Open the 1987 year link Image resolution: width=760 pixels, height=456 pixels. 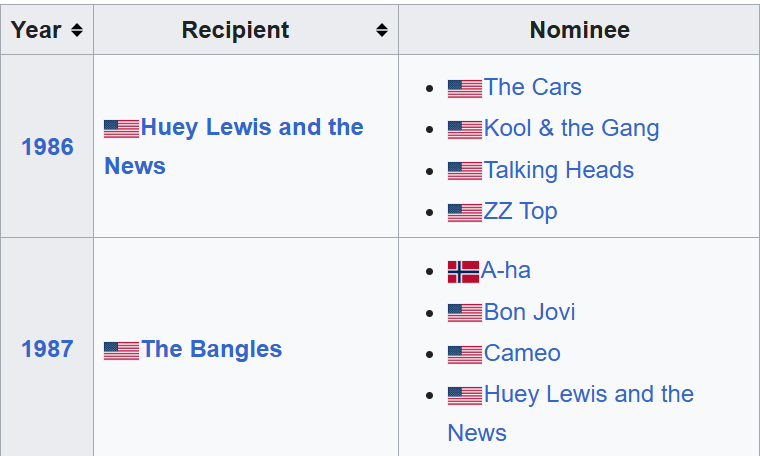(47, 349)
